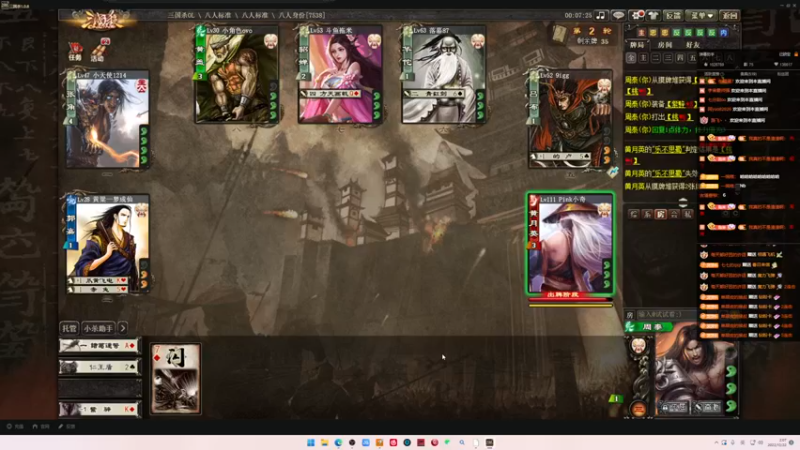Open the shirt skin icon in top bar
The height and width of the screenshot is (450, 800).
pos(653,15)
